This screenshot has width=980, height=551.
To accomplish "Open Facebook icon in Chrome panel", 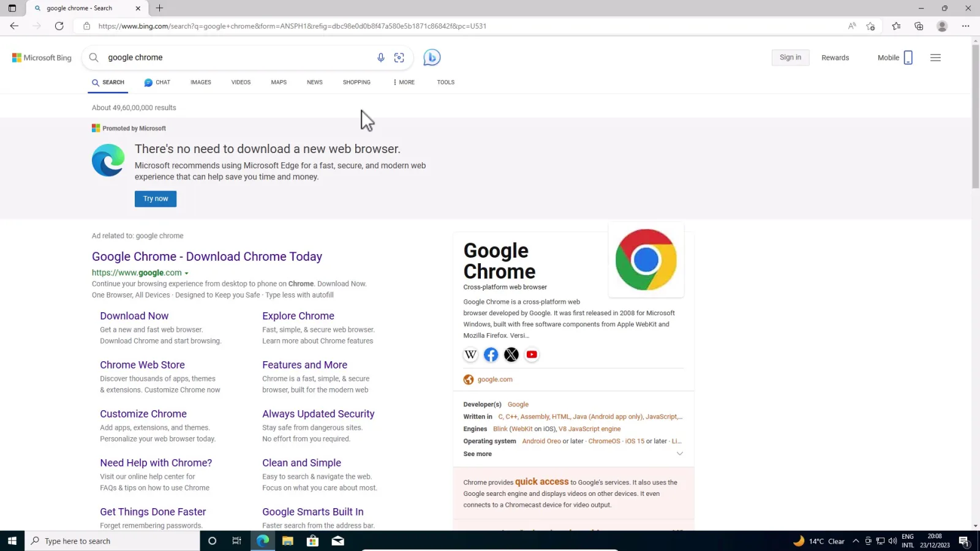I will coord(491,354).
